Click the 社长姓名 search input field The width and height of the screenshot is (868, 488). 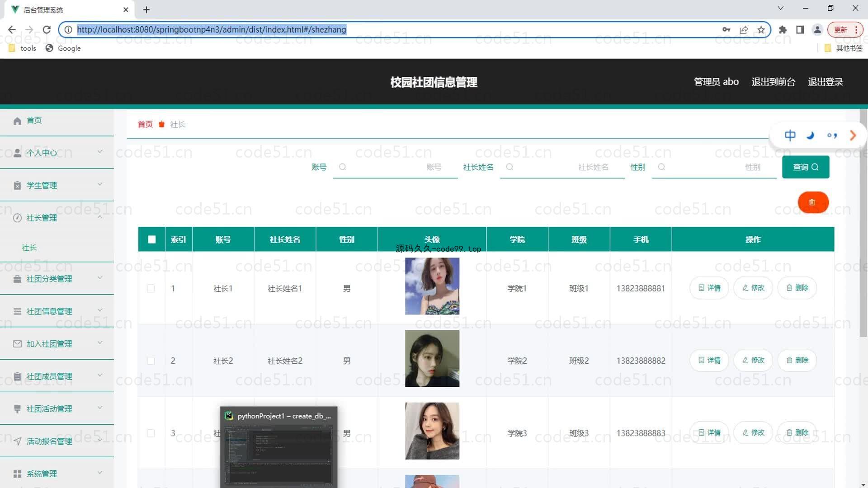pyautogui.click(x=562, y=167)
